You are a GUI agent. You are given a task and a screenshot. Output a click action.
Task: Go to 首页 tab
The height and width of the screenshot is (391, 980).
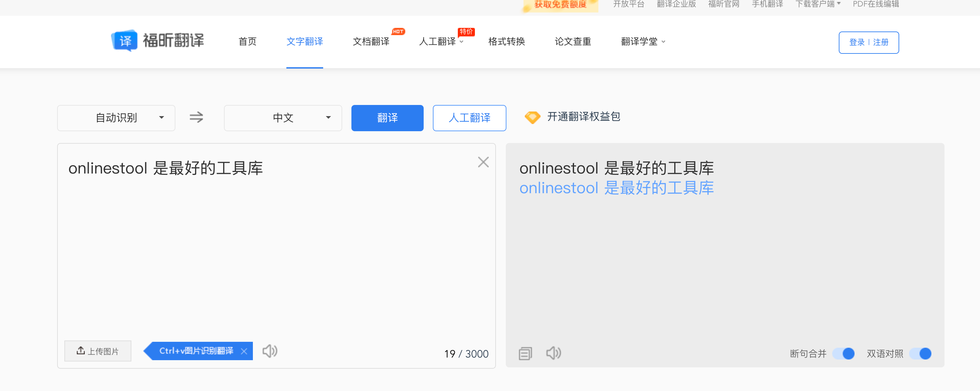click(247, 41)
